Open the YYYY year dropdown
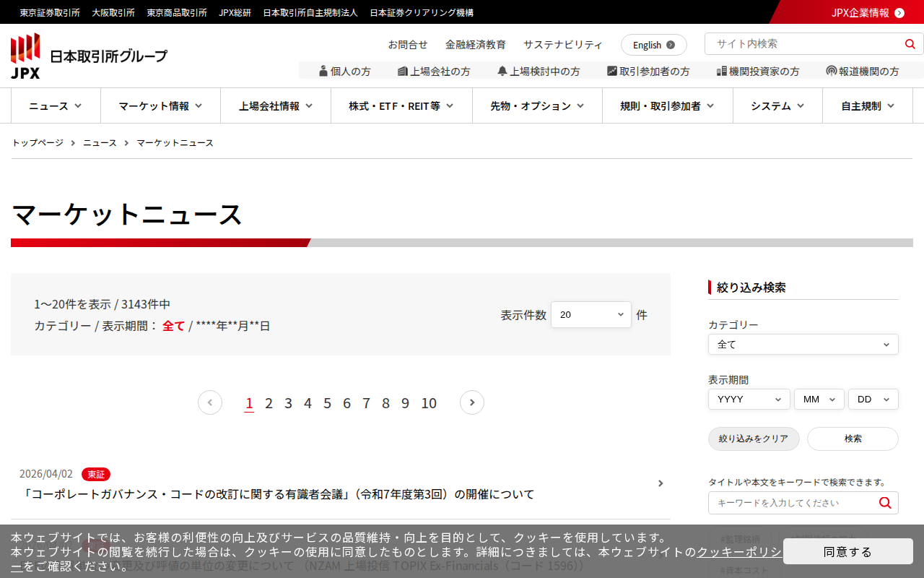924x578 pixels. coord(749,400)
